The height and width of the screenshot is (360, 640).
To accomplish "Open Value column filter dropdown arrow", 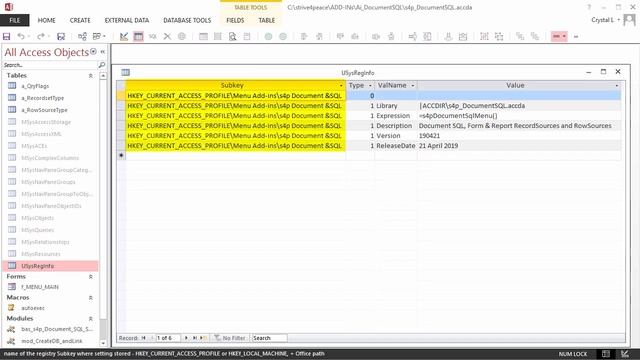I will tap(617, 85).
